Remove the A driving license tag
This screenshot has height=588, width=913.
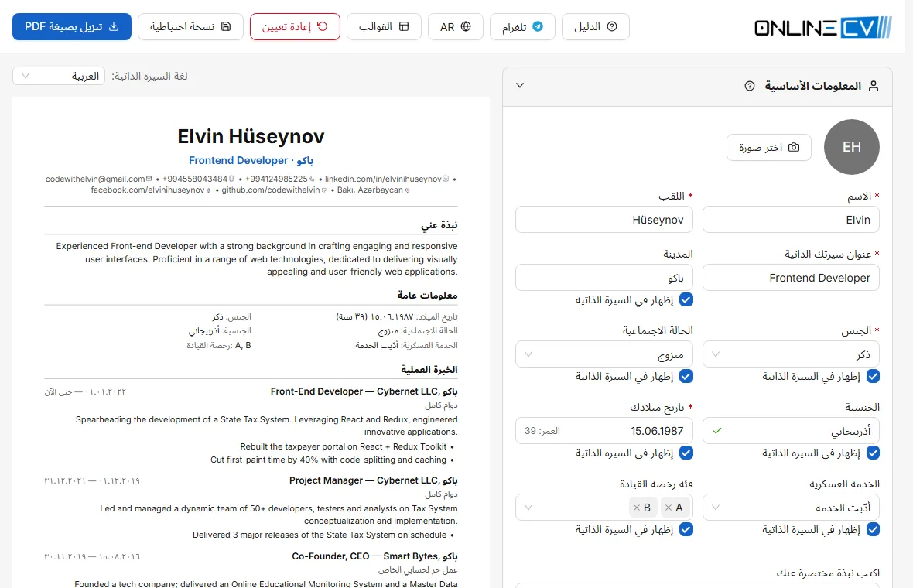point(669,508)
